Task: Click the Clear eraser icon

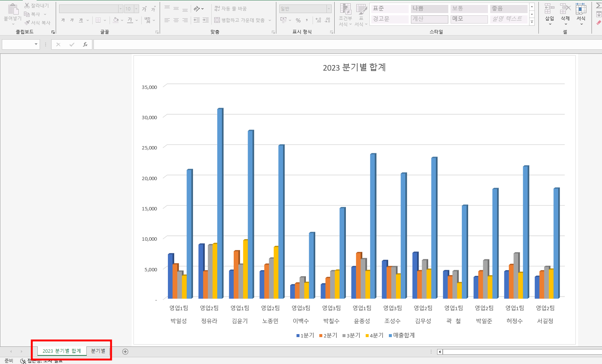Action: (x=599, y=23)
